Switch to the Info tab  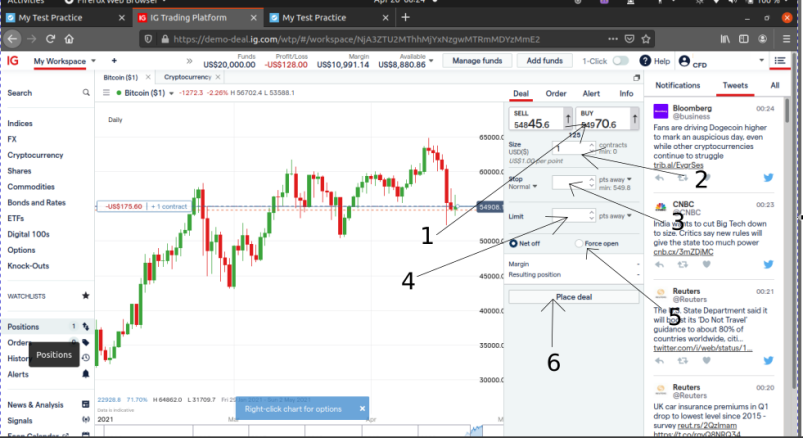[x=626, y=93]
